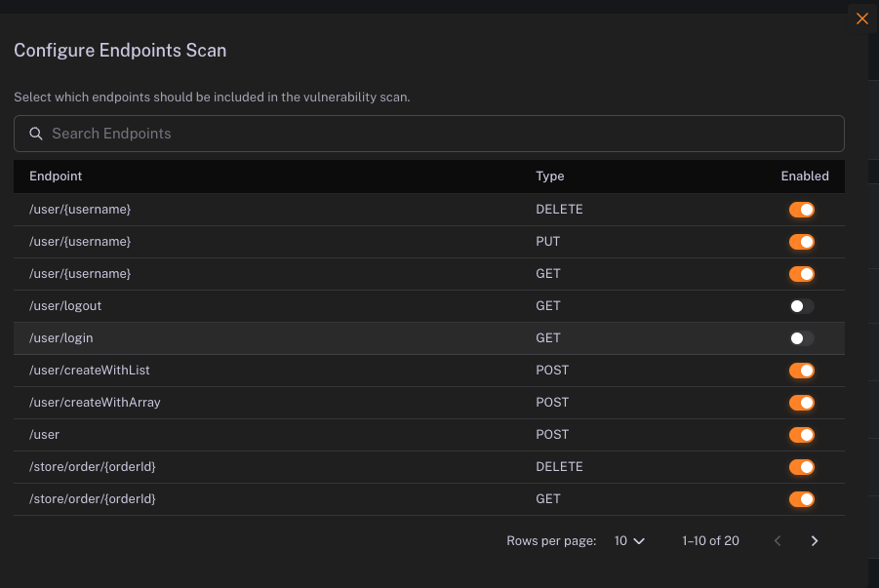
Task: Disable the /store/order/{orderId} GET toggle
Action: point(802,498)
